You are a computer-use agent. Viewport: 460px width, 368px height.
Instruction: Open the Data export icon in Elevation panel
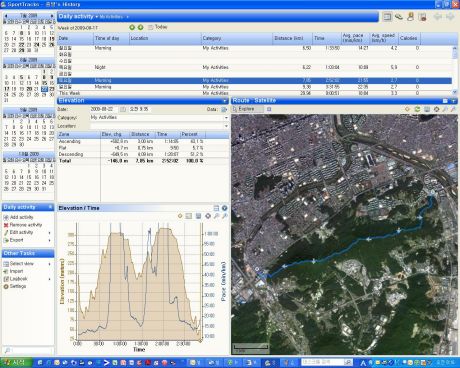[224, 109]
